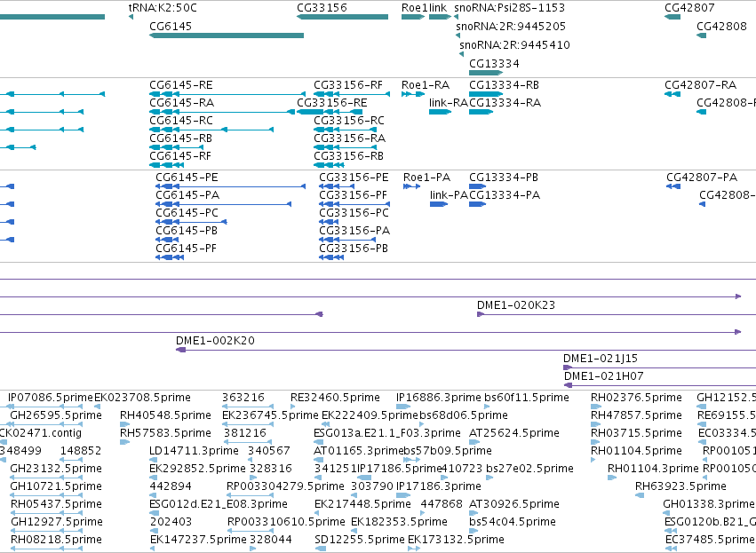Select the CG6145 gene bar
The width and height of the screenshot is (756, 553).
coord(227,36)
